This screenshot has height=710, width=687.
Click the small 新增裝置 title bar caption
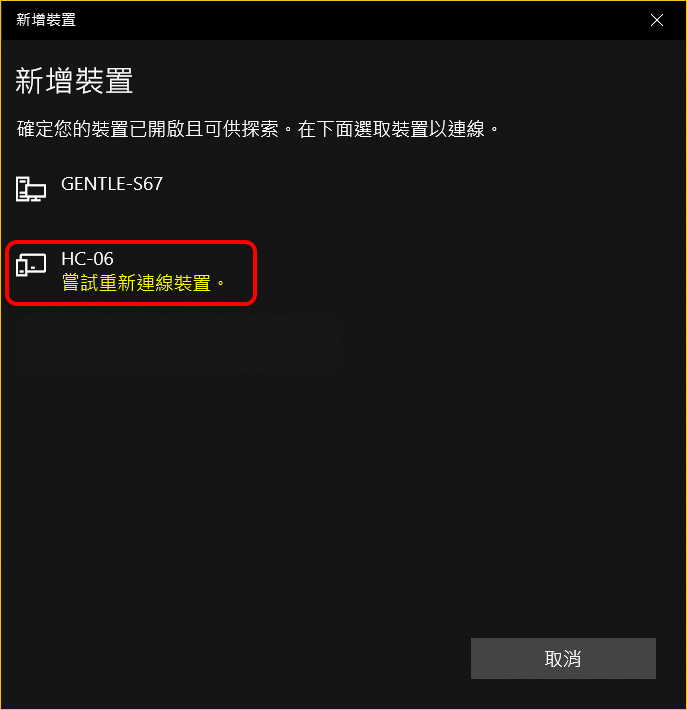46,20
